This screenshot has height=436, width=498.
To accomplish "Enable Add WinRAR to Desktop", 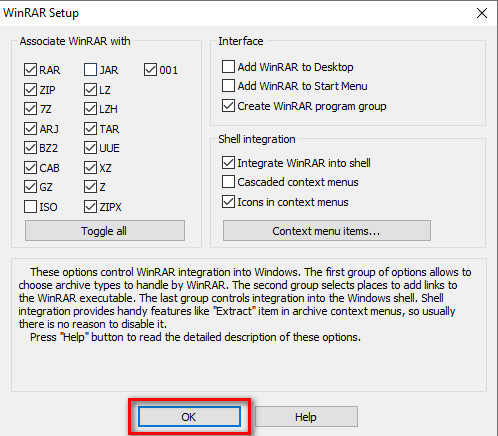I will click(228, 67).
